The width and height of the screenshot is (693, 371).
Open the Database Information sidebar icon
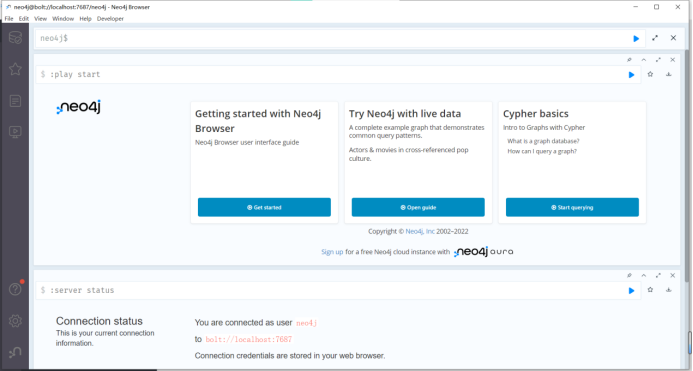15,38
